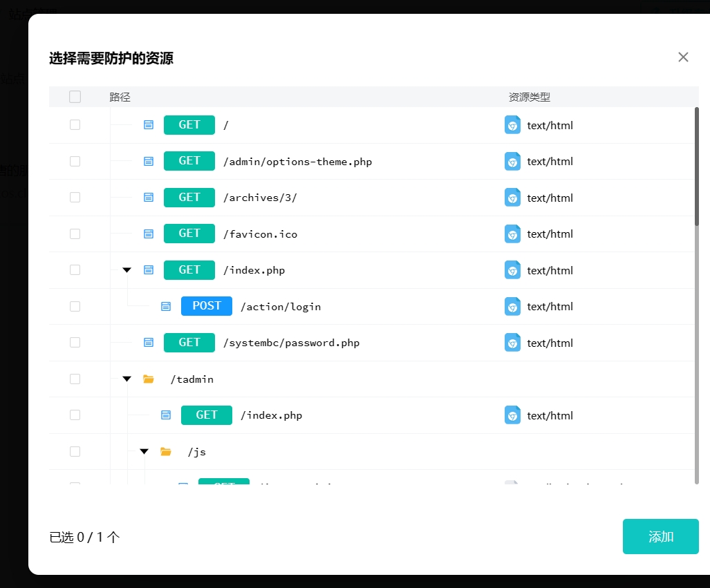
Task: Click the 资源类型 column header
Action: 529,97
